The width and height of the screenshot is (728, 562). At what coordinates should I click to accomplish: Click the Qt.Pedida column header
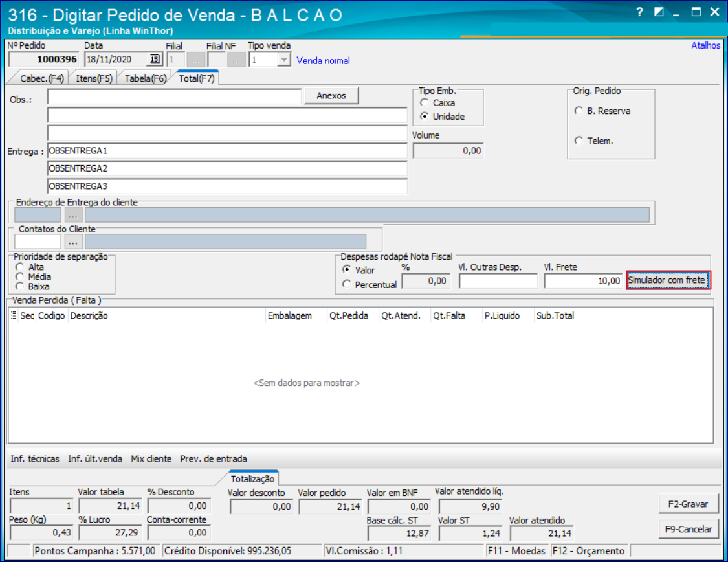click(x=353, y=316)
